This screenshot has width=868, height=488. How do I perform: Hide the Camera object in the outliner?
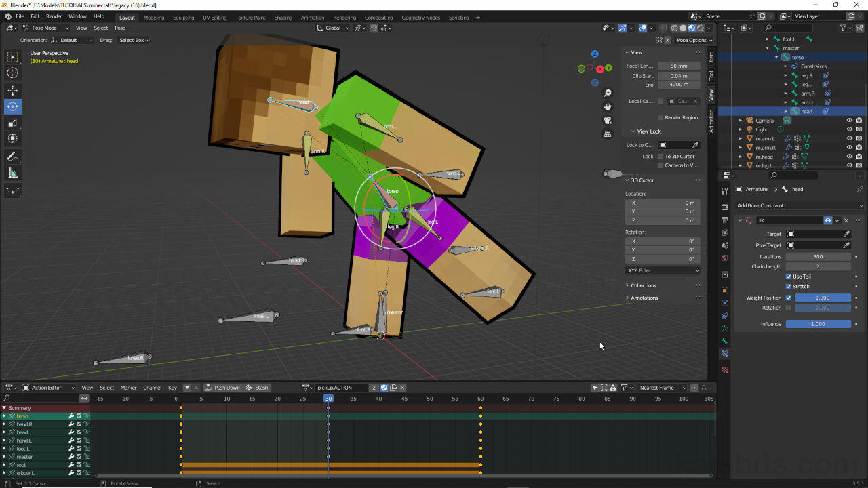point(848,120)
